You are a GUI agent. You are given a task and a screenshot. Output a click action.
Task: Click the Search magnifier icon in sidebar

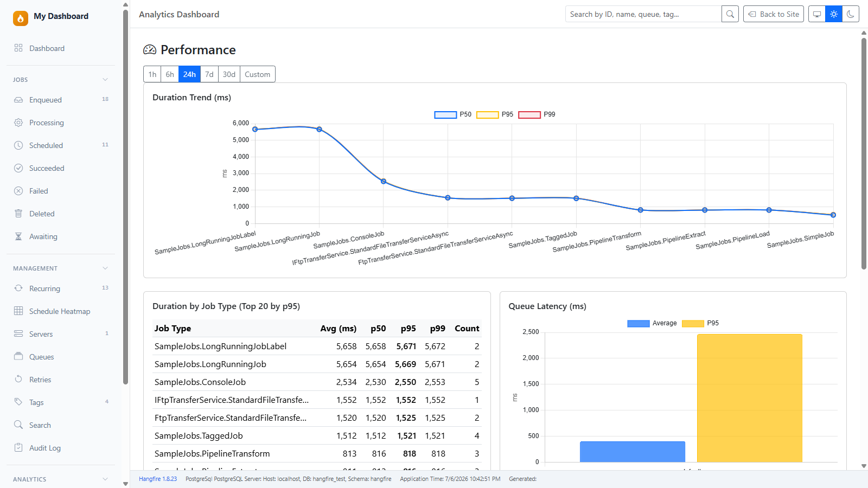[x=18, y=425]
